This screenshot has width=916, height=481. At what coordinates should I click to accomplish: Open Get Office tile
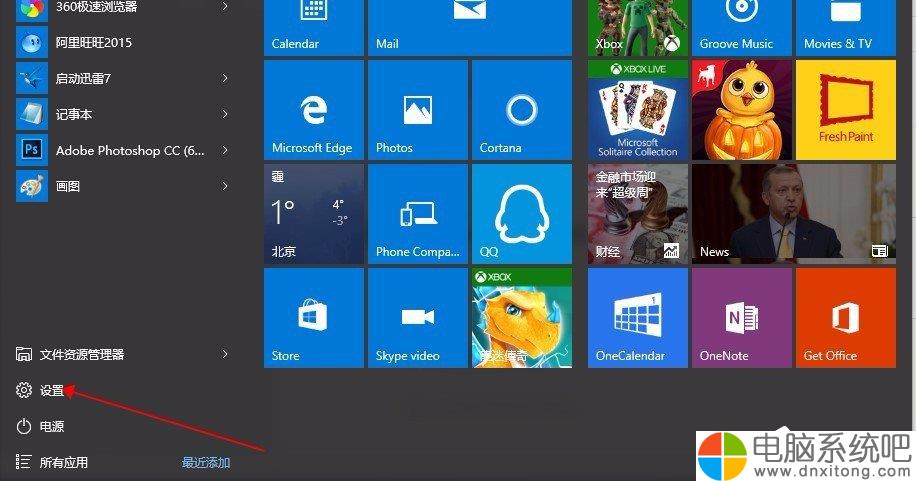tap(845, 318)
